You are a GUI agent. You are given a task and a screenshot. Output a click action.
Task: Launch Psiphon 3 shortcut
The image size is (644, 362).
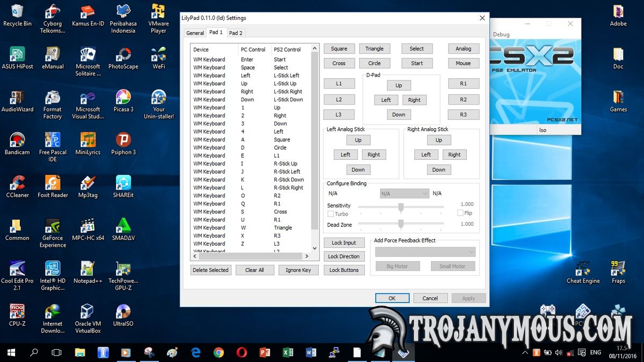123,144
